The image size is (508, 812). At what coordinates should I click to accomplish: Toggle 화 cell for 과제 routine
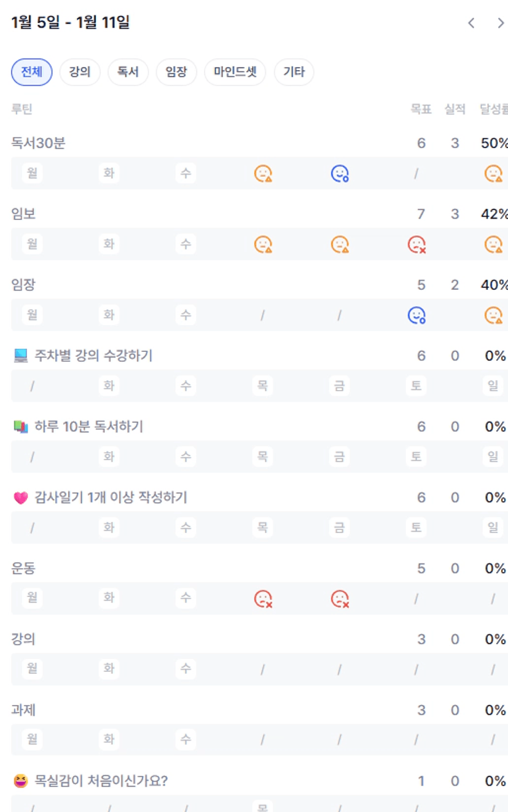(109, 740)
